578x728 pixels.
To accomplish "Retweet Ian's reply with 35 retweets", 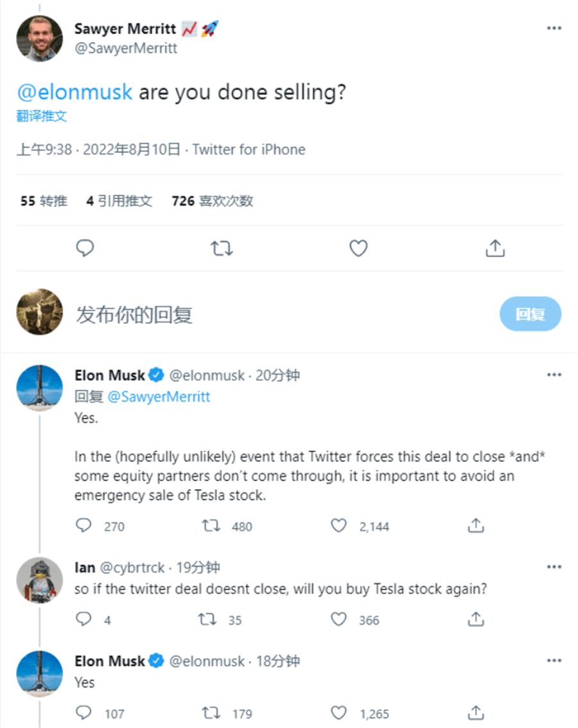I will 207,619.
